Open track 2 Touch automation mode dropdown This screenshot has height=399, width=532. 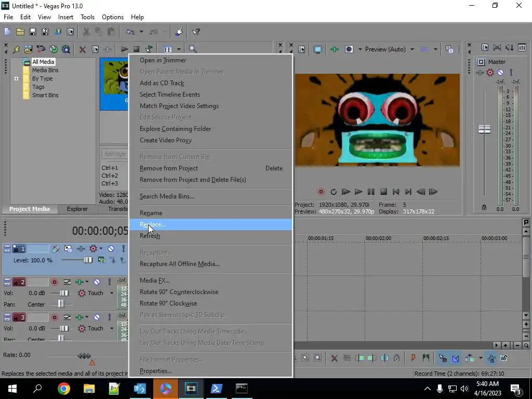coord(112,293)
